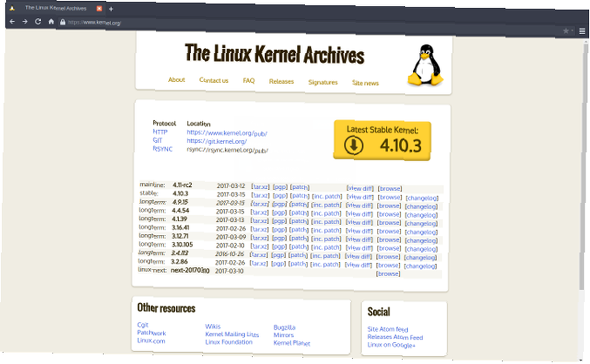Viewport: 590px width, 364px height.
Task: Open Kernel Mailing Lists link
Action: (232, 335)
